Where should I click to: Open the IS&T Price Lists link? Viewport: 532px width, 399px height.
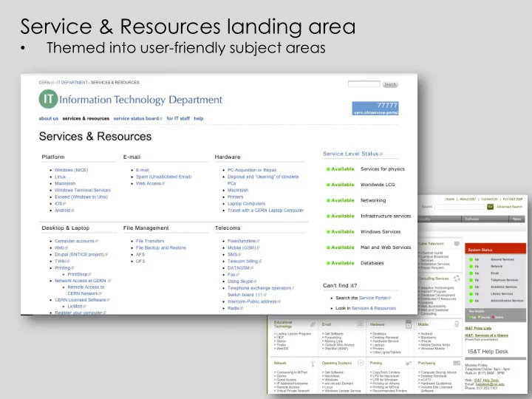pos(478,328)
